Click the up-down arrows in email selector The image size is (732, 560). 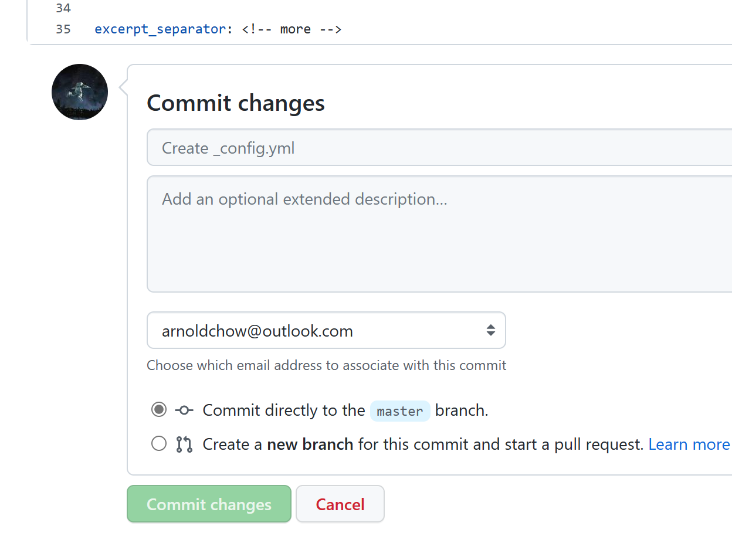[490, 331]
